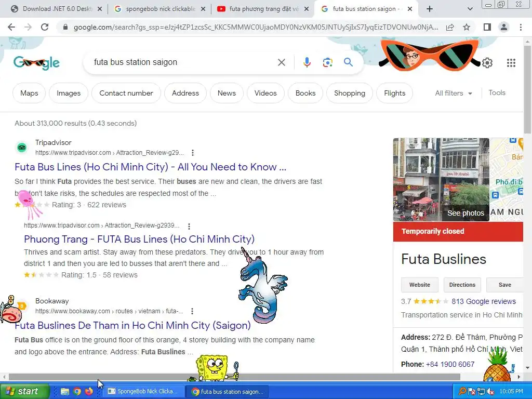Get Directions to Futa Buslines
532x399 pixels.
(x=462, y=285)
